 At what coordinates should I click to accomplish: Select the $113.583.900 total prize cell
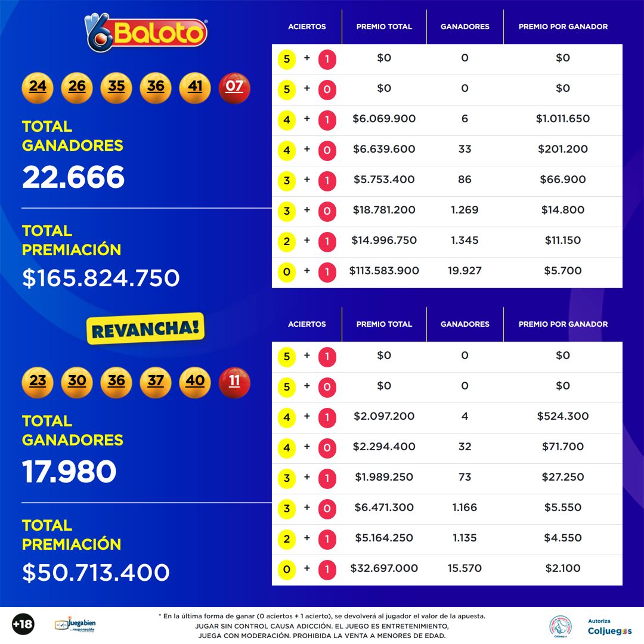[x=384, y=271]
